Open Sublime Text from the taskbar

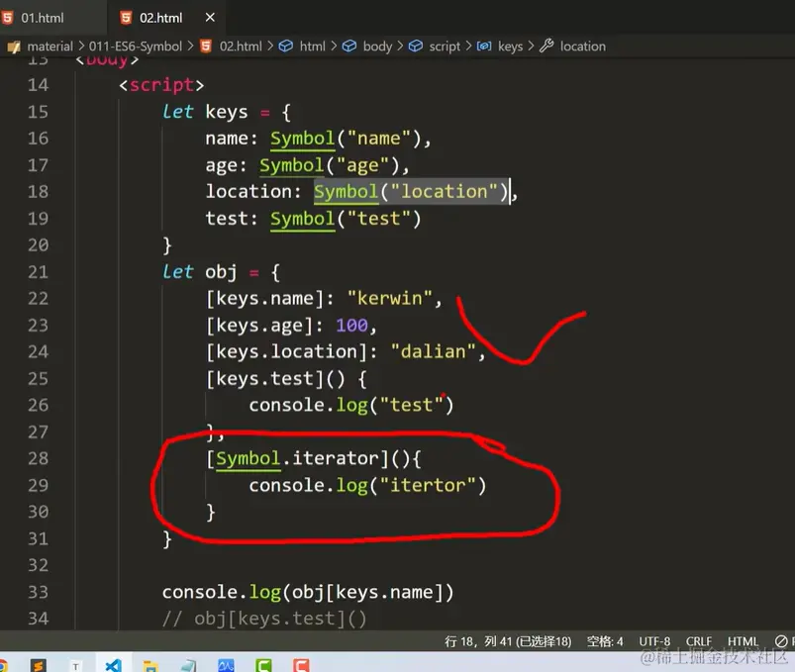click(x=38, y=665)
